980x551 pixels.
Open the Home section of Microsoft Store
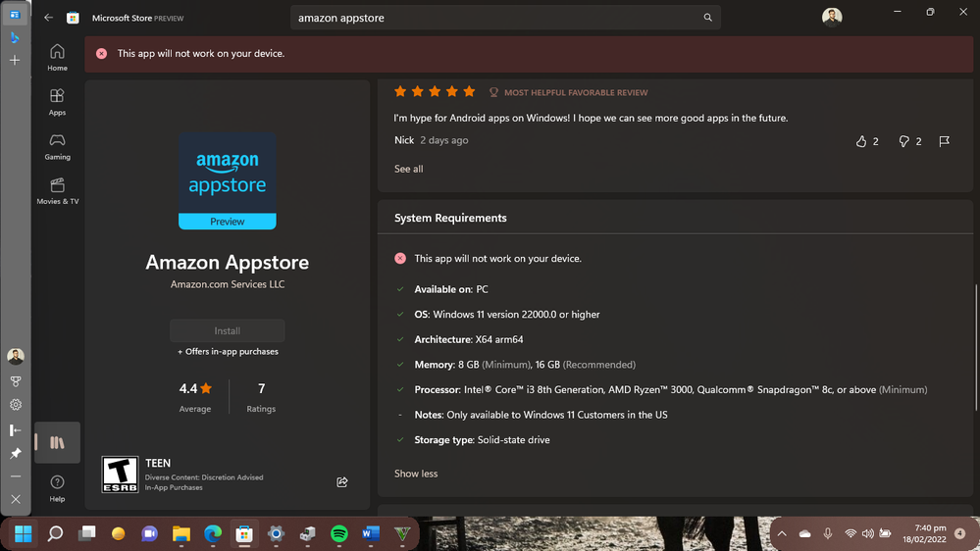pos(57,58)
